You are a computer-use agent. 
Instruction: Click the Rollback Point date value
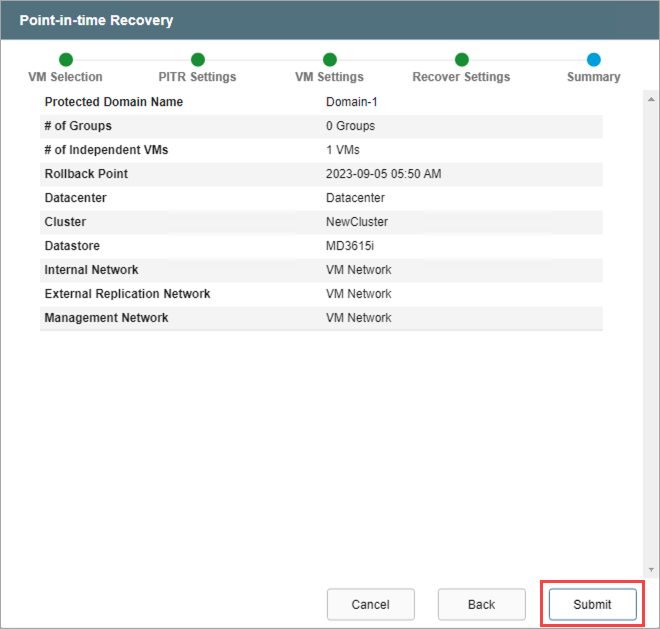pos(383,174)
